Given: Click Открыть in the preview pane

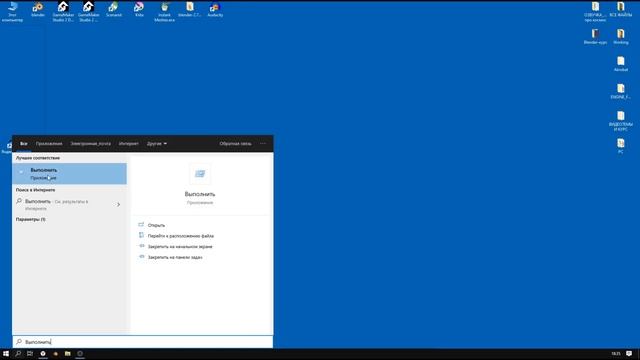Looking at the screenshot, I should tap(156, 225).
